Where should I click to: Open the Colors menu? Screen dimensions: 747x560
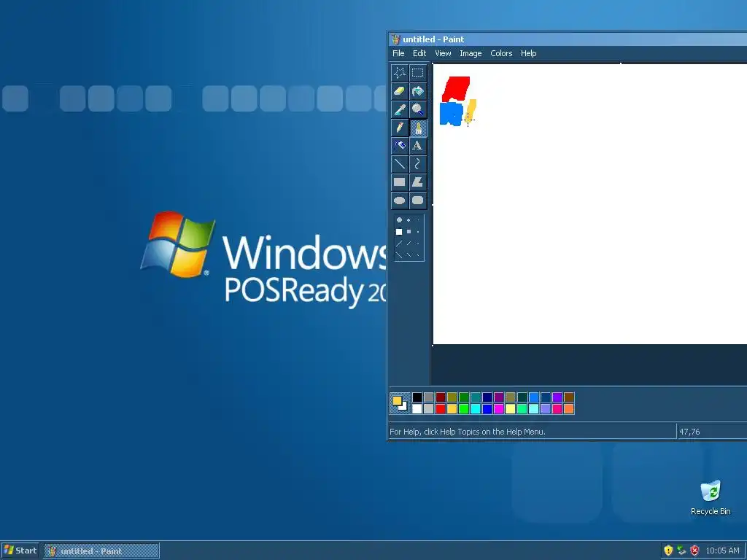point(501,53)
